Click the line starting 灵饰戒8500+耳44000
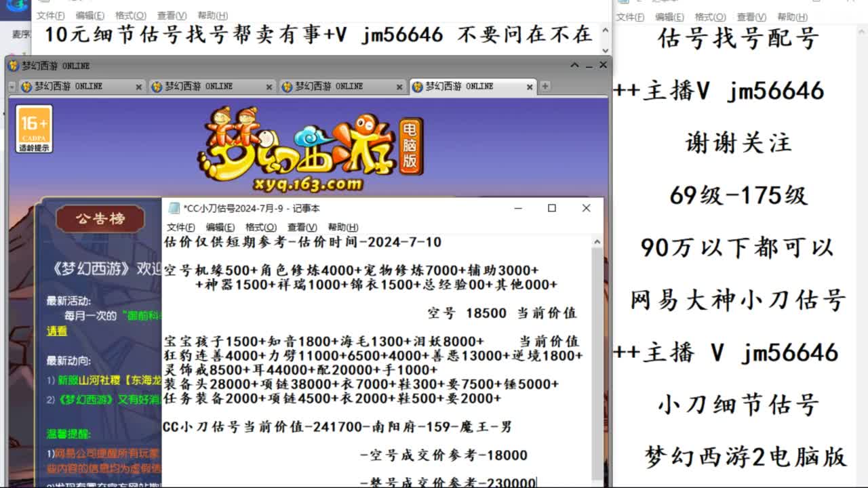This screenshot has height=488, width=868. point(301,370)
